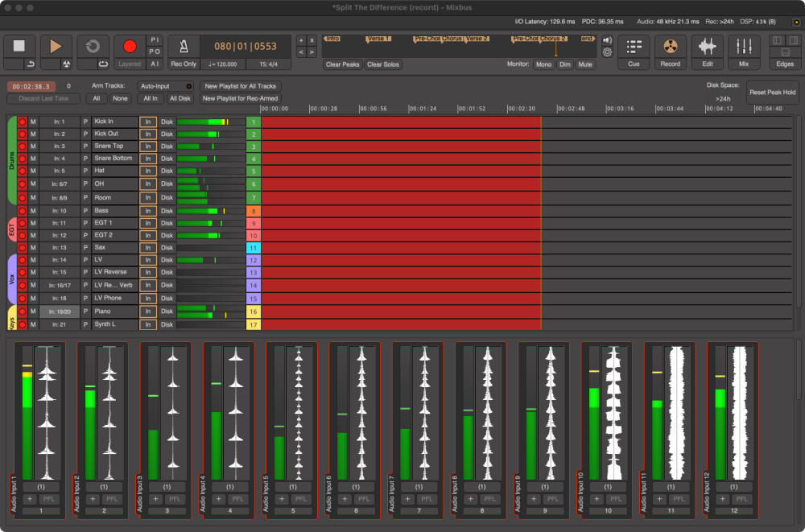
Task: Click the metronome icon
Action: pyautogui.click(x=182, y=47)
